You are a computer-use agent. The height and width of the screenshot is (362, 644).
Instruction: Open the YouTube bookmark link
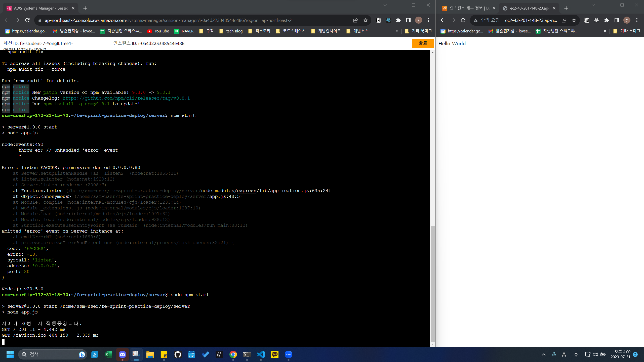tap(158, 31)
